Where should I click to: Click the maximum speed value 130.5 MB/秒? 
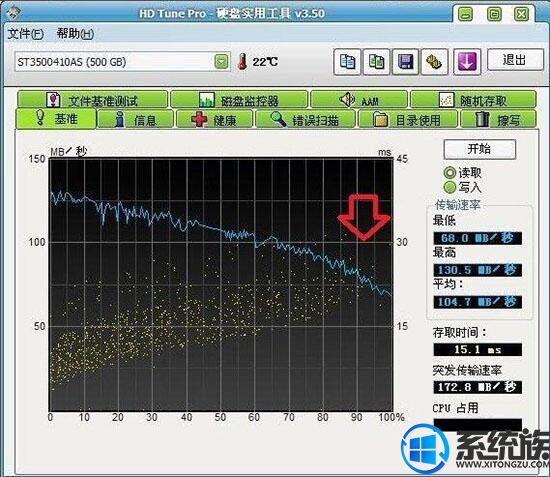tap(477, 270)
